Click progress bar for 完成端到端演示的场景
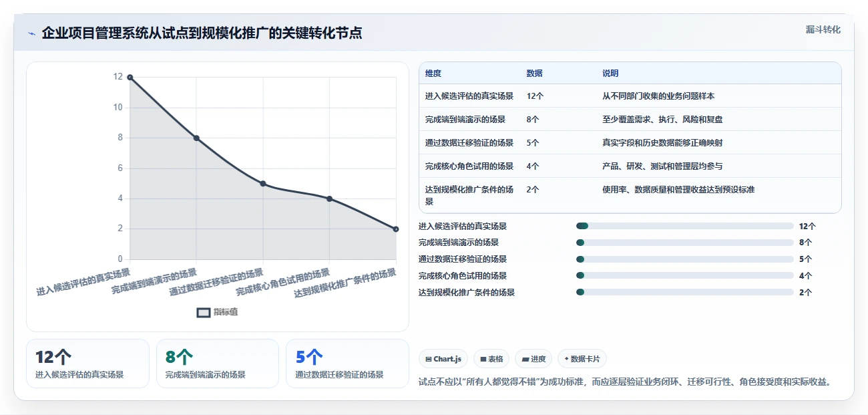The image size is (868, 415). tap(684, 243)
